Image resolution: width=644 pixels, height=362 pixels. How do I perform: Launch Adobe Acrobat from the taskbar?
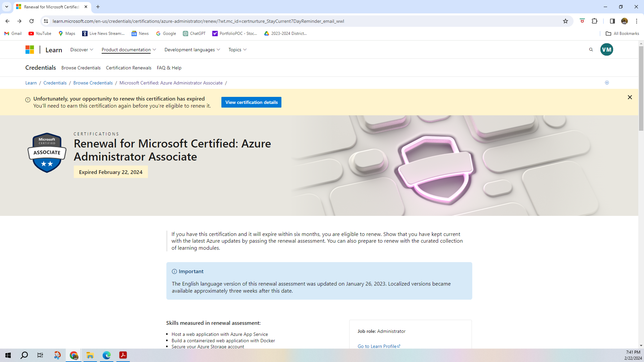pos(123,355)
